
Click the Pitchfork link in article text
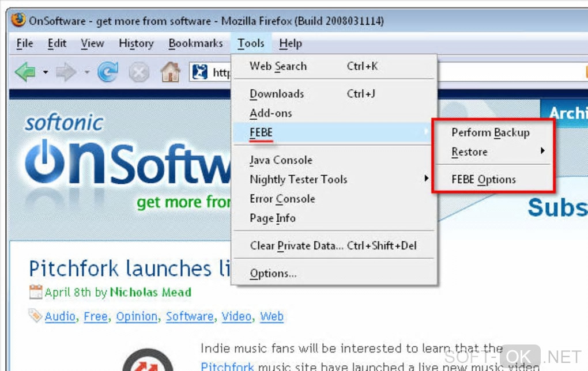pyautogui.click(x=227, y=366)
